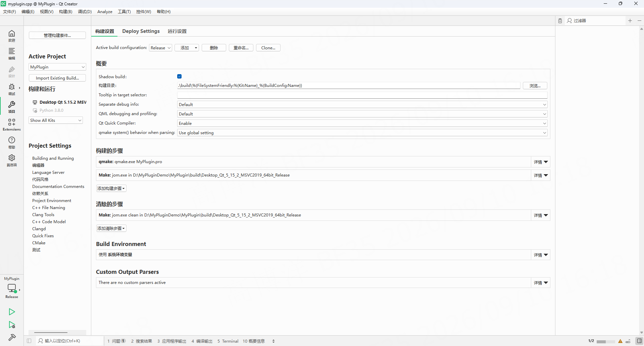
Task: Click the Qt Creator logo in title bar
Action: (3, 4)
